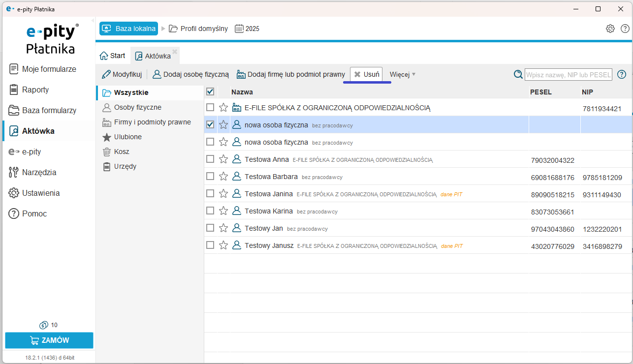This screenshot has height=364, width=633.
Task: Expand the Więcej dropdown menu
Action: [x=402, y=74]
